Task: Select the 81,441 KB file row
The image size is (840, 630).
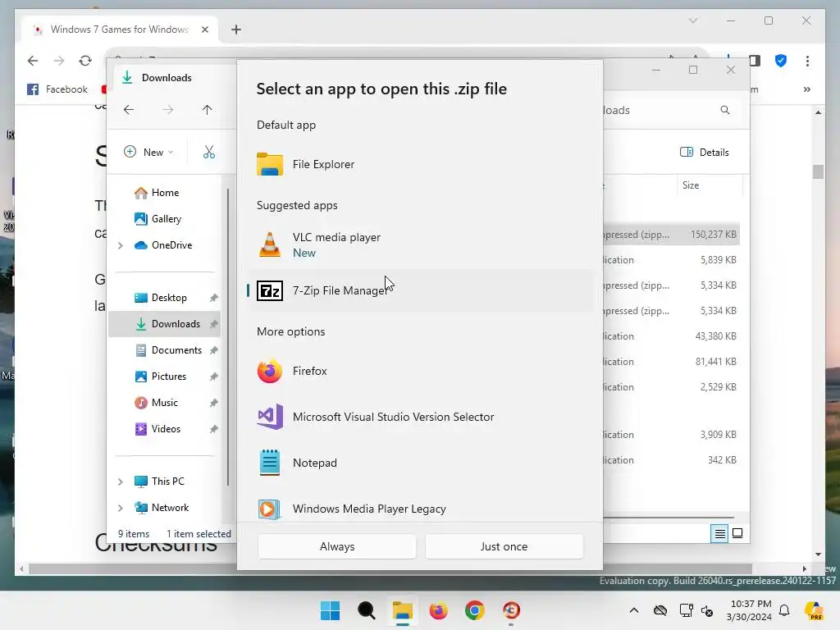Action: 671,362
